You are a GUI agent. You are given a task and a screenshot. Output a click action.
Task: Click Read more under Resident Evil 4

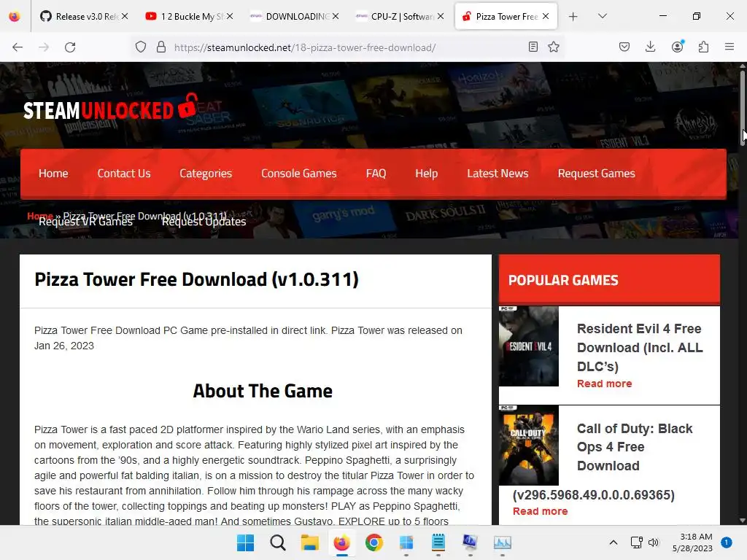(604, 384)
